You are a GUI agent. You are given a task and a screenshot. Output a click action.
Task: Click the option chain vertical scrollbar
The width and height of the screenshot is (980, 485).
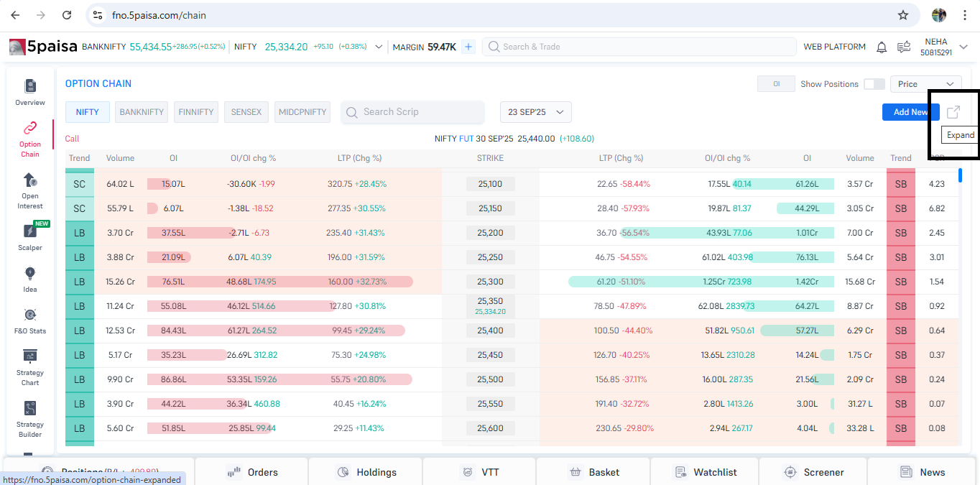point(961,175)
